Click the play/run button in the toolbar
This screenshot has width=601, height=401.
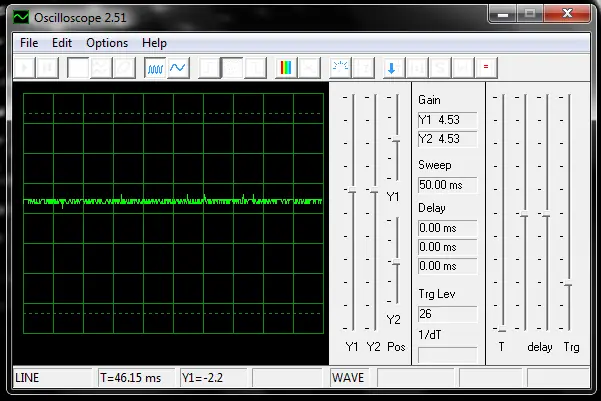click(x=22, y=68)
